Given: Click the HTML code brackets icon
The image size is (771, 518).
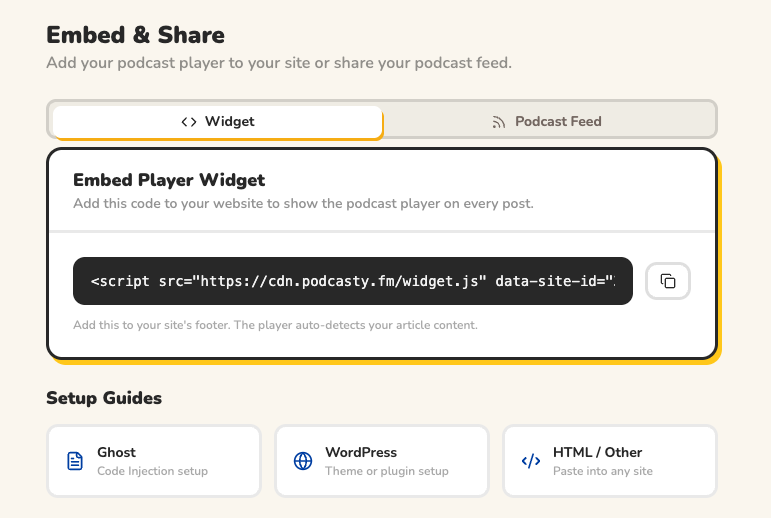Looking at the screenshot, I should [x=531, y=461].
